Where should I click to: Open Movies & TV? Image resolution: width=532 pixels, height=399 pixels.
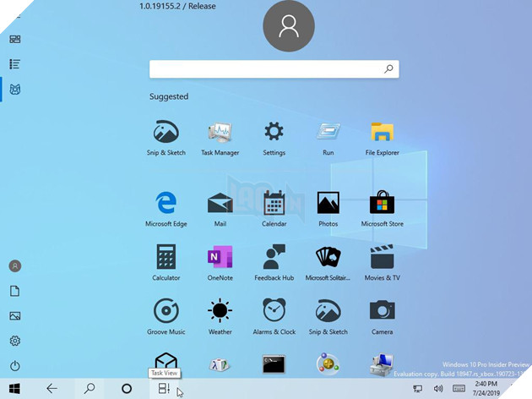click(x=382, y=263)
